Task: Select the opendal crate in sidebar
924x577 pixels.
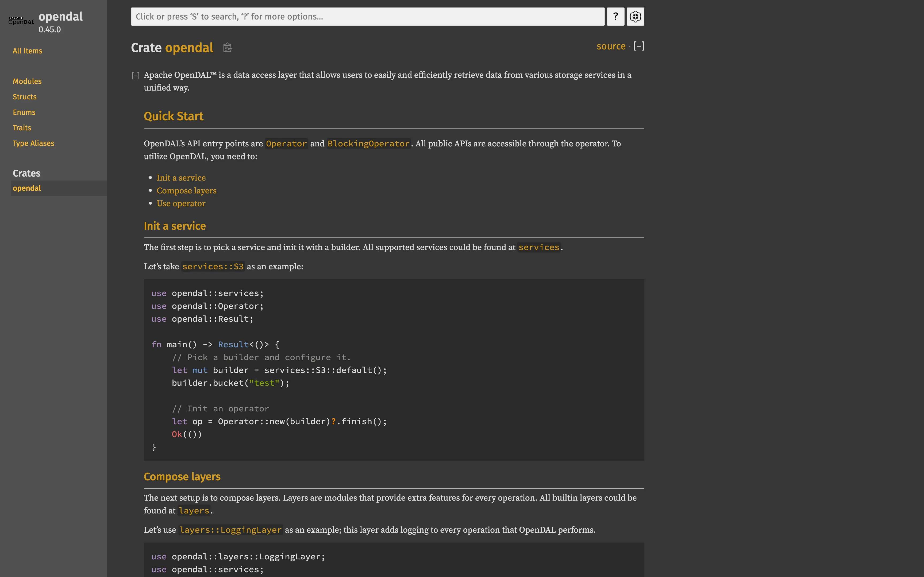Action: (x=27, y=188)
